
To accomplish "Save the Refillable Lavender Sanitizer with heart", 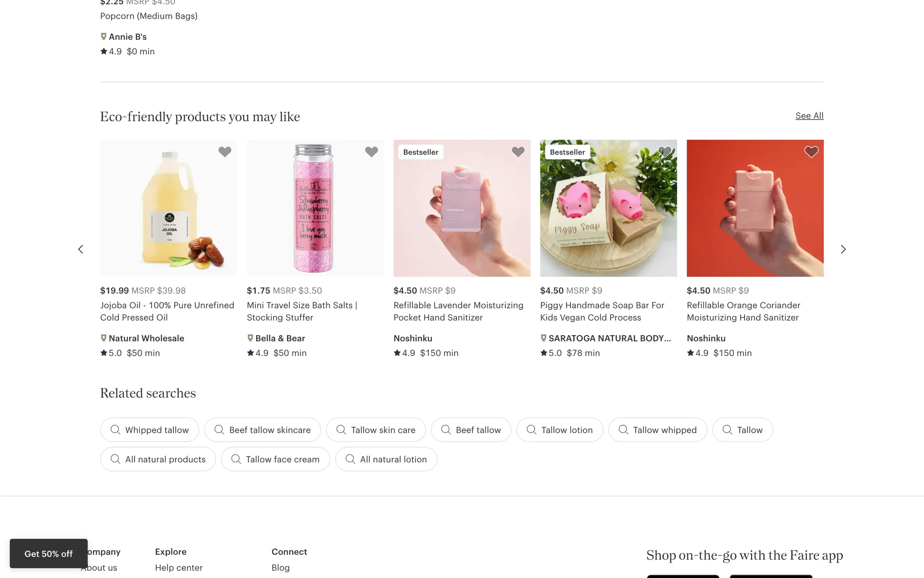I will pos(518,152).
